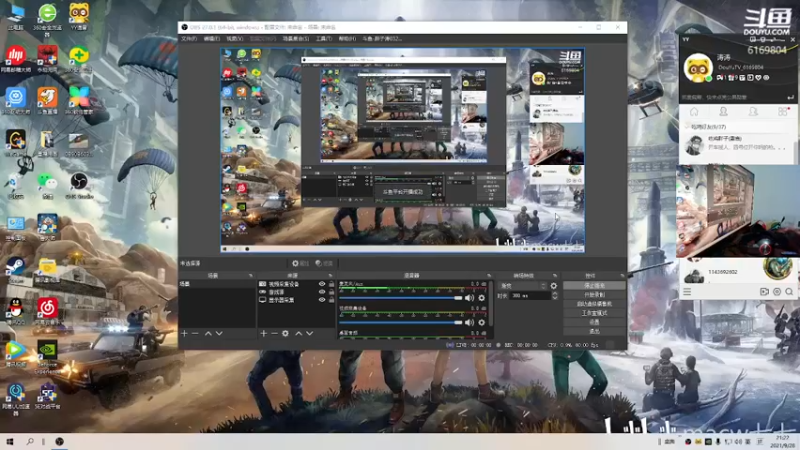Pop out the Scenes dock panel
Image resolution: width=800 pixels, height=450 pixels.
coord(251,276)
